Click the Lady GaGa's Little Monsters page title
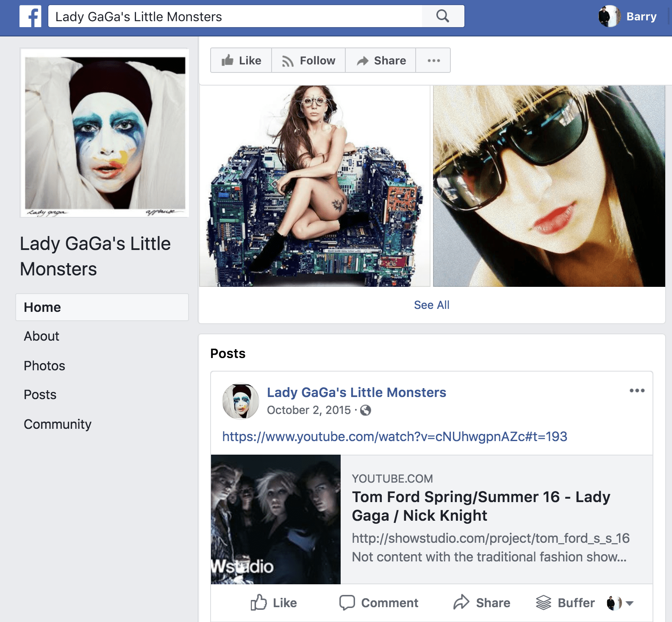 point(95,256)
